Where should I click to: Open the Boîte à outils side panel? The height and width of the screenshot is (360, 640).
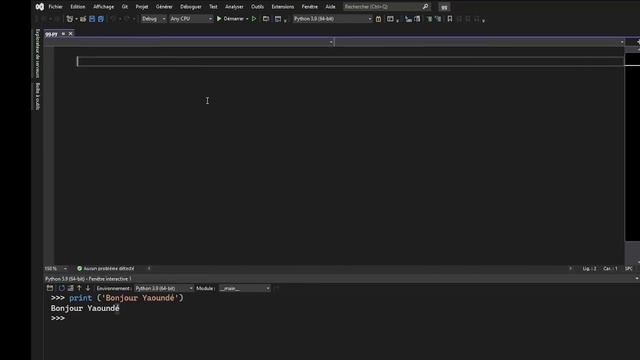tap(38, 96)
